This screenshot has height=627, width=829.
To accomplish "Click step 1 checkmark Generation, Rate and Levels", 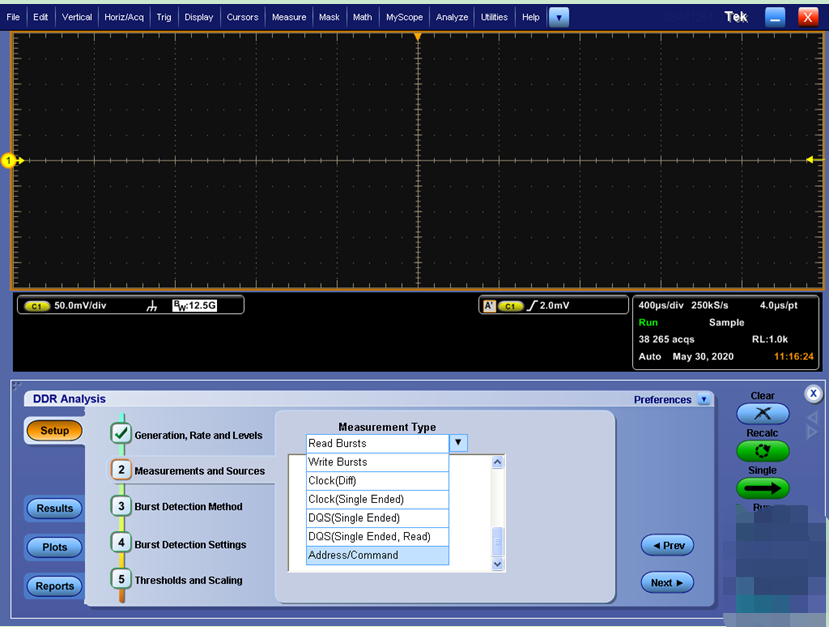I will [x=121, y=434].
